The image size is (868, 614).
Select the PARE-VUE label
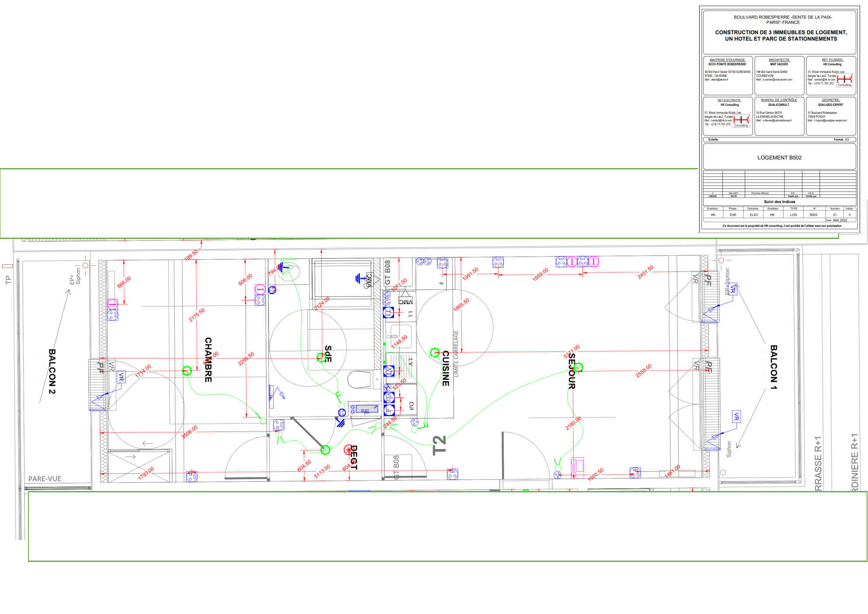pos(45,479)
